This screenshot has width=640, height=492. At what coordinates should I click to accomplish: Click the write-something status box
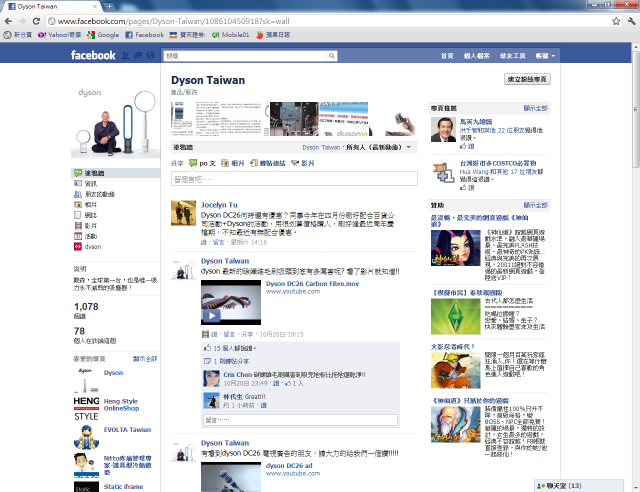click(294, 179)
